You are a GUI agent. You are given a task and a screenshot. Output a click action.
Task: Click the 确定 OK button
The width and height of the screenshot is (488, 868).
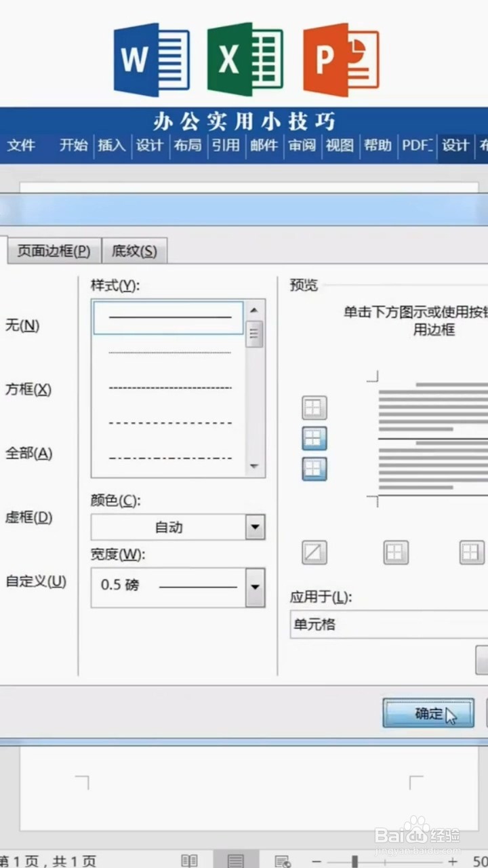tap(428, 713)
